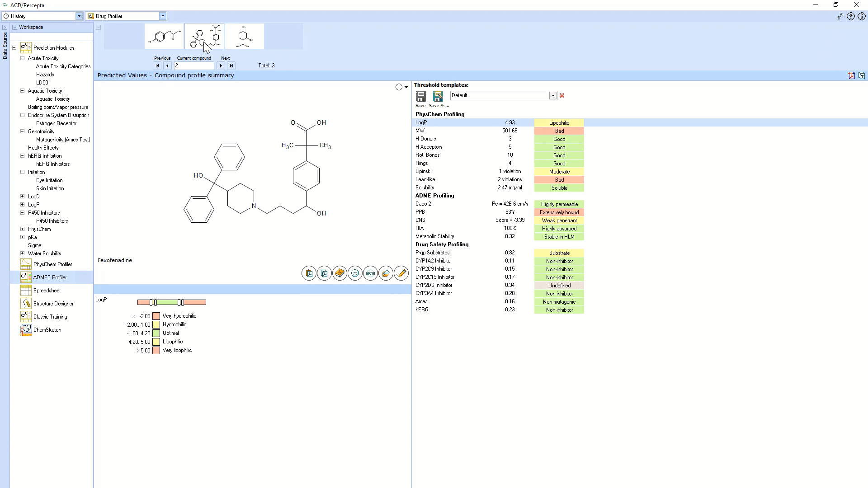
Task: Go to the next compound arrow
Action: 221,66
